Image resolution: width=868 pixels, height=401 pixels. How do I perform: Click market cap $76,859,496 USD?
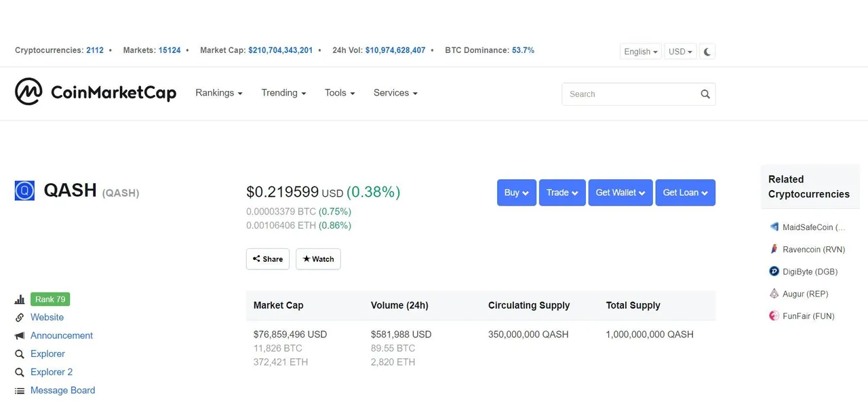point(290,335)
